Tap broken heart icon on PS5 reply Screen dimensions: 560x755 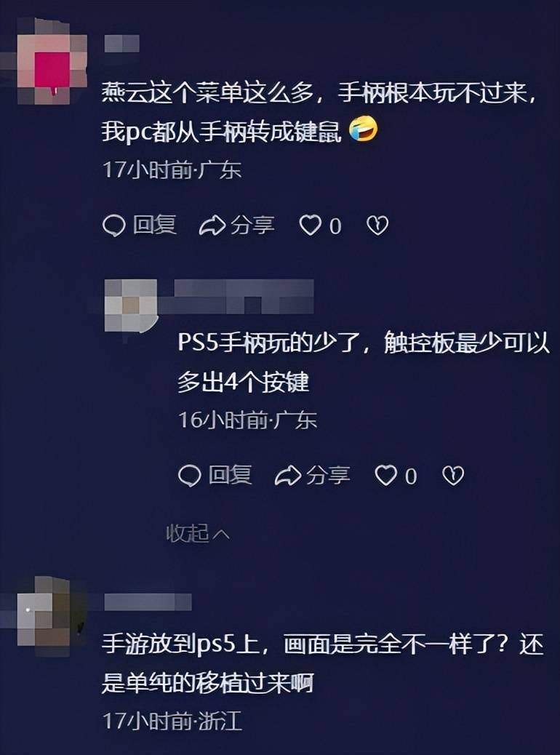click(x=453, y=476)
